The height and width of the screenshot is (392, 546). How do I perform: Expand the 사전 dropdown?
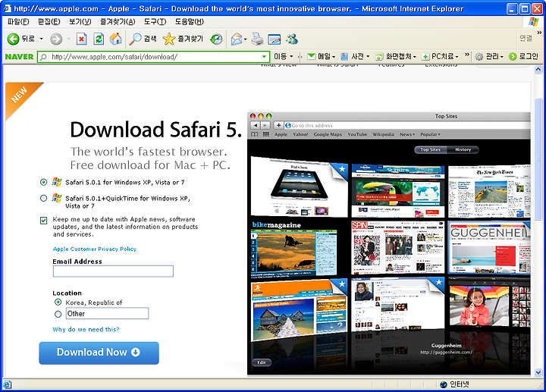[x=368, y=56]
